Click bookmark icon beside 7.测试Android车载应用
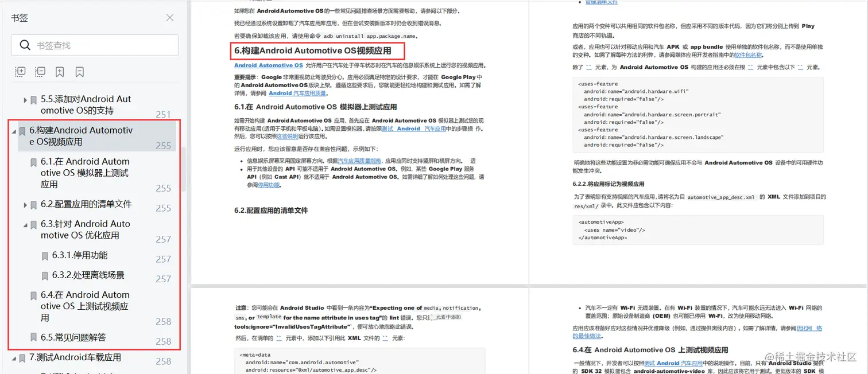This screenshot has height=374, width=868. 22,358
